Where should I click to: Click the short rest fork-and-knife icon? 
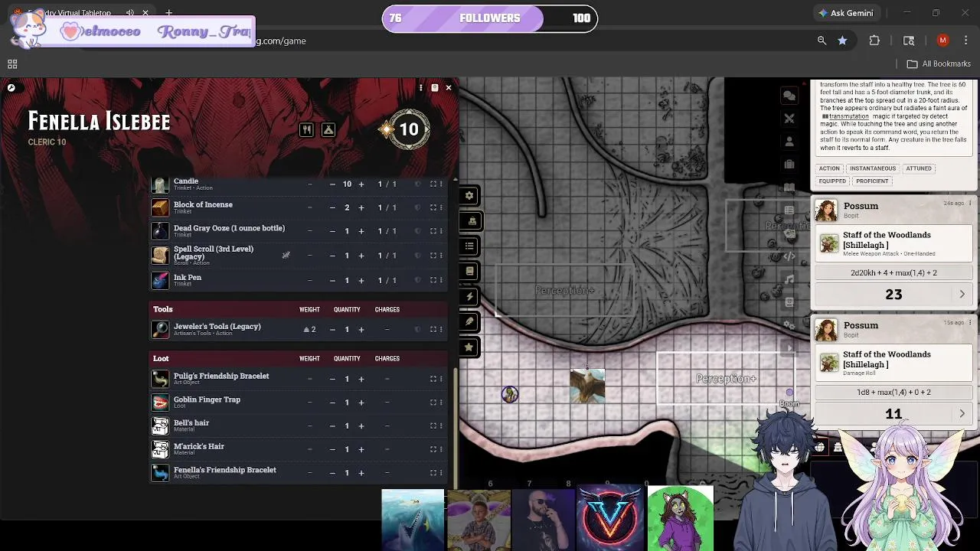306,130
